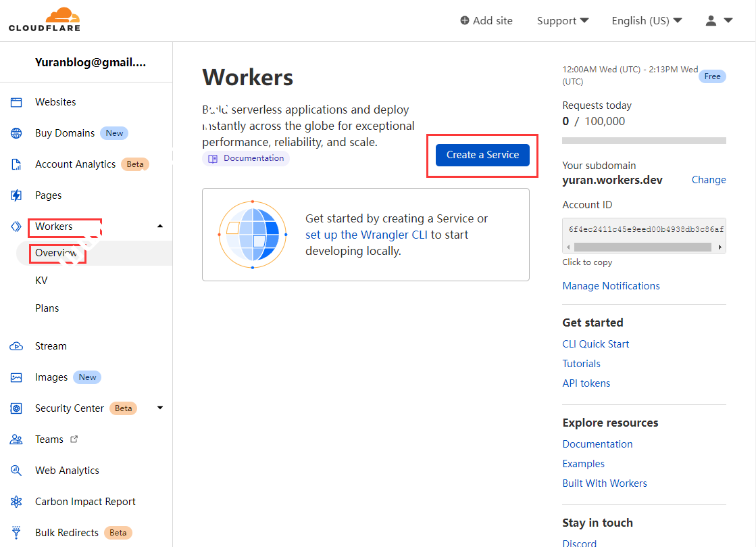The width and height of the screenshot is (756, 547).
Task: Click the Bulk Redirects funnel icon
Action: (x=16, y=533)
